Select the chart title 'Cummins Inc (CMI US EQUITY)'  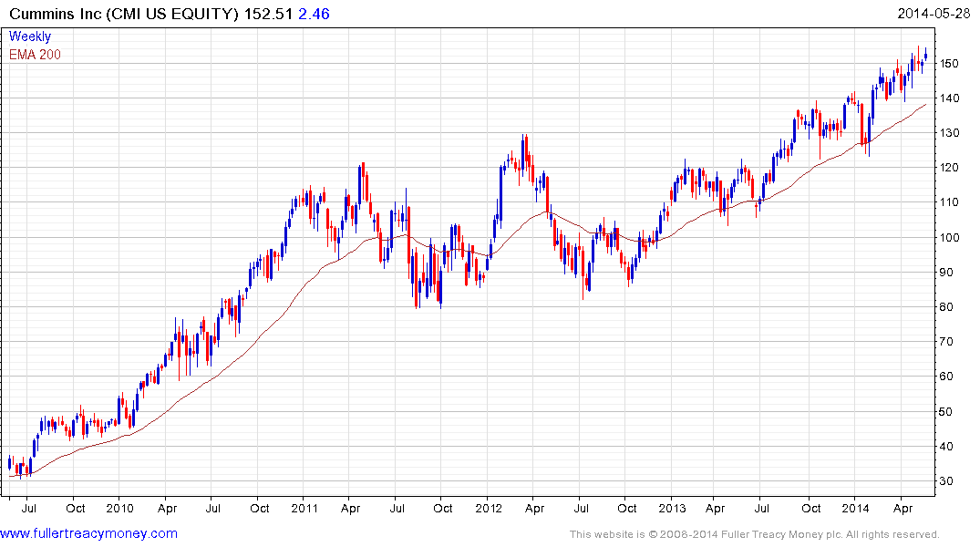point(124,14)
